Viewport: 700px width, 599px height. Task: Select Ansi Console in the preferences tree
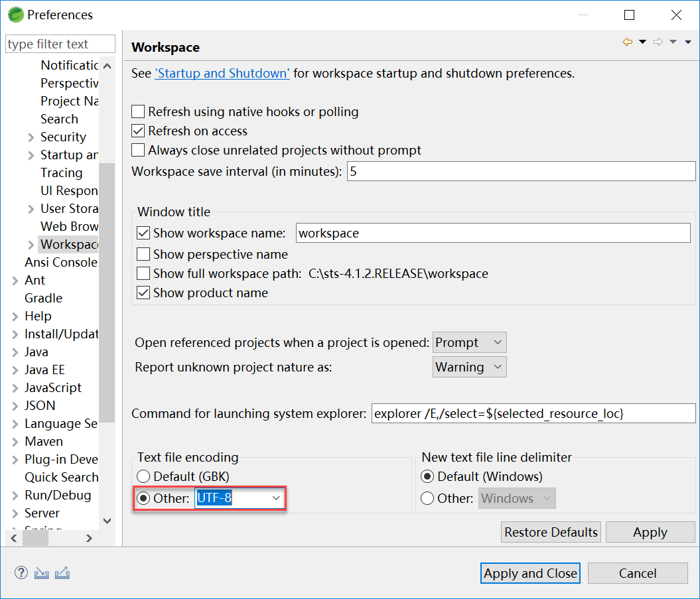[60, 262]
